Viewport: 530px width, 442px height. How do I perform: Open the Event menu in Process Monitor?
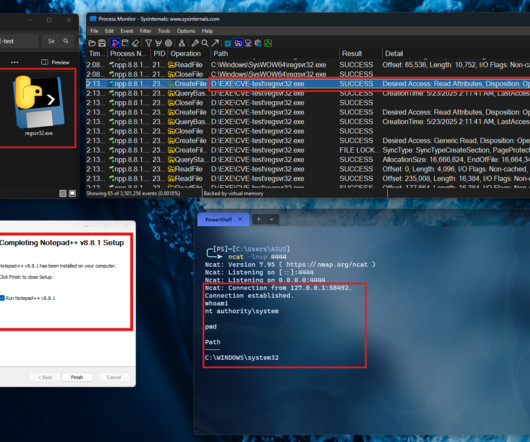coord(127,31)
